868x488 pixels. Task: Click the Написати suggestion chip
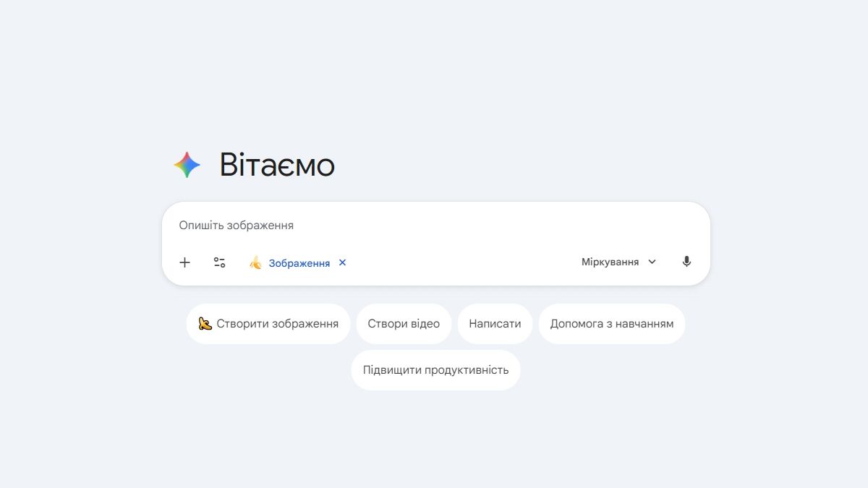pos(495,323)
